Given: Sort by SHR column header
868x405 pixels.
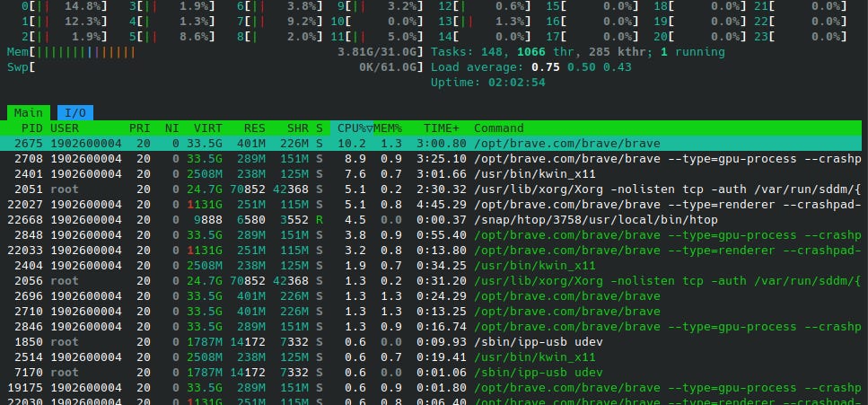Looking at the screenshot, I should [x=298, y=128].
